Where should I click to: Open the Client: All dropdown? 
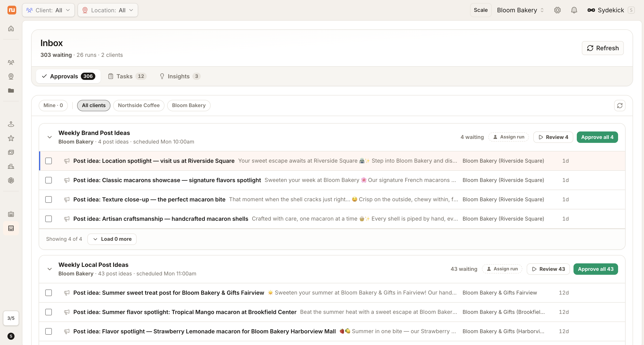coord(49,10)
